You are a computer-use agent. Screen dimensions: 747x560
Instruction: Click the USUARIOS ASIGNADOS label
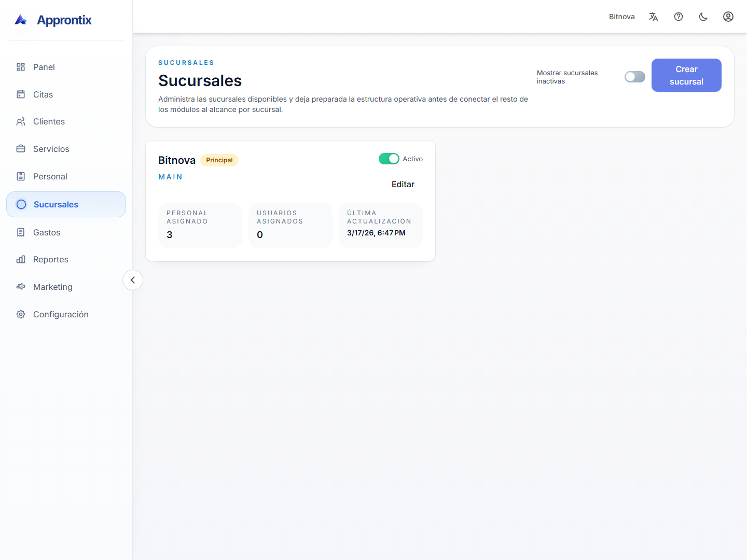[x=280, y=217]
